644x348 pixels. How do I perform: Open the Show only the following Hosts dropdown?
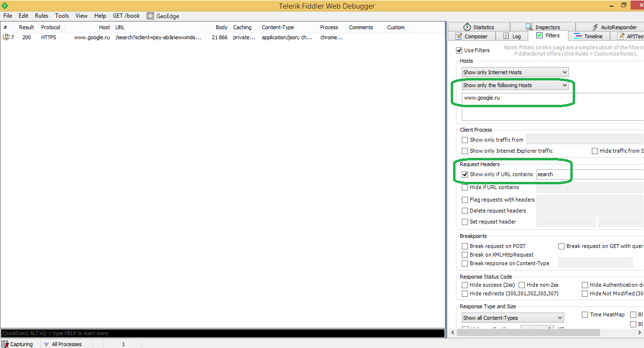click(x=515, y=85)
